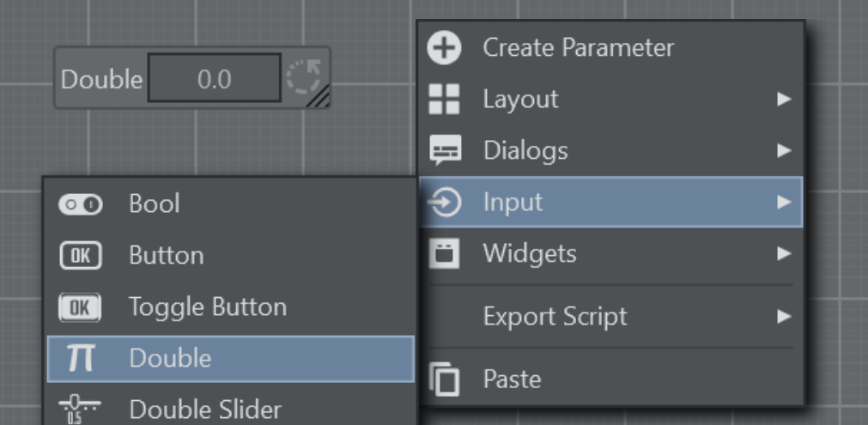Click the circular reset icon on Double widget
Viewport: 868px width, 425px height.
pos(302,77)
